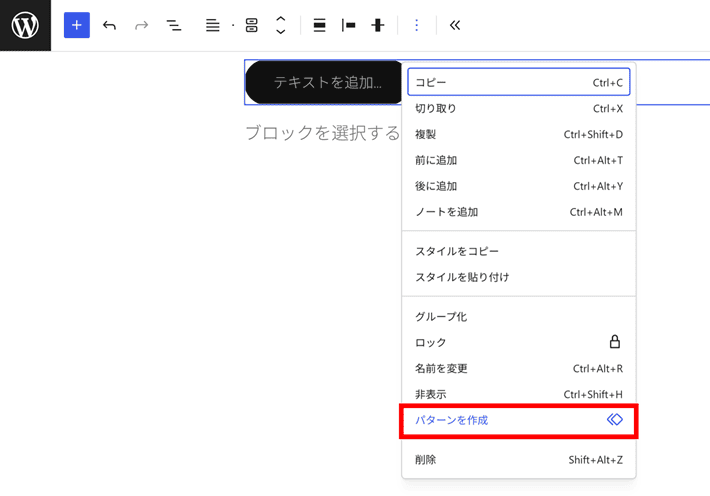Open item justification control
Screen dimensions: 710x496
tap(349, 25)
